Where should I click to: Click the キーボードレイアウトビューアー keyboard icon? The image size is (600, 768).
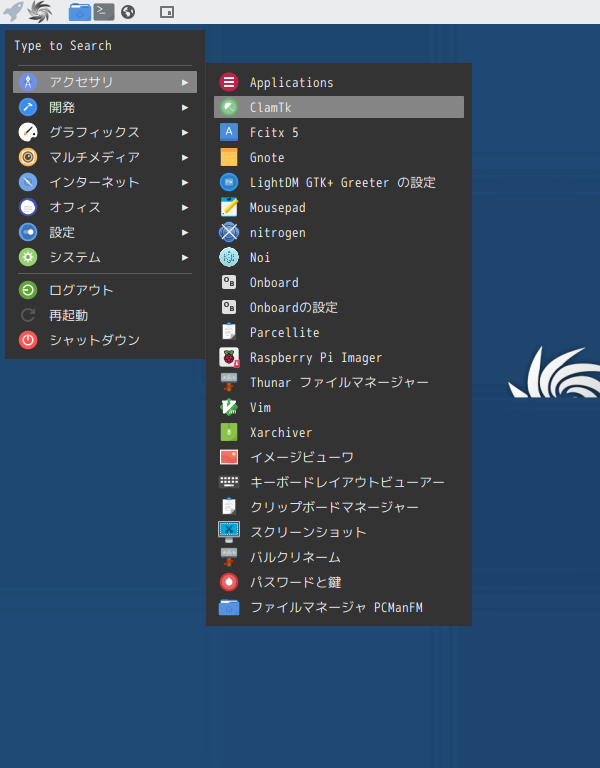tap(229, 482)
